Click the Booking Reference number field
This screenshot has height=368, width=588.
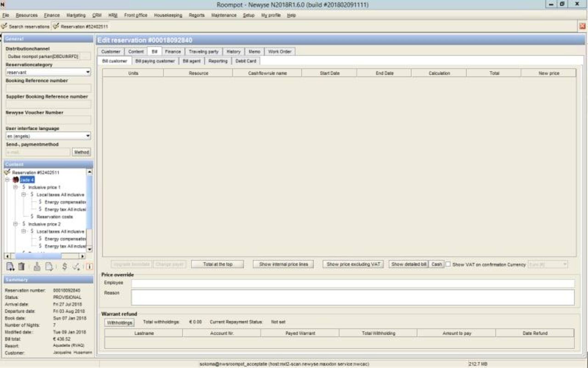pos(48,88)
